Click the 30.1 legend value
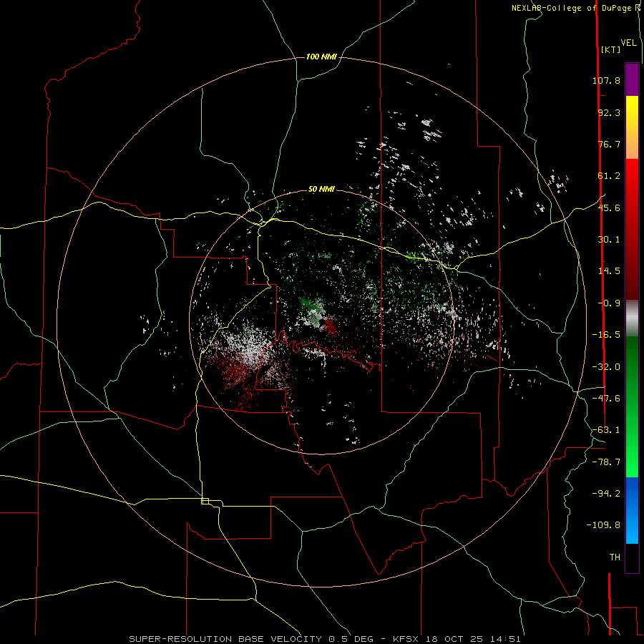Viewport: 644px width, 644px height. click(609, 240)
